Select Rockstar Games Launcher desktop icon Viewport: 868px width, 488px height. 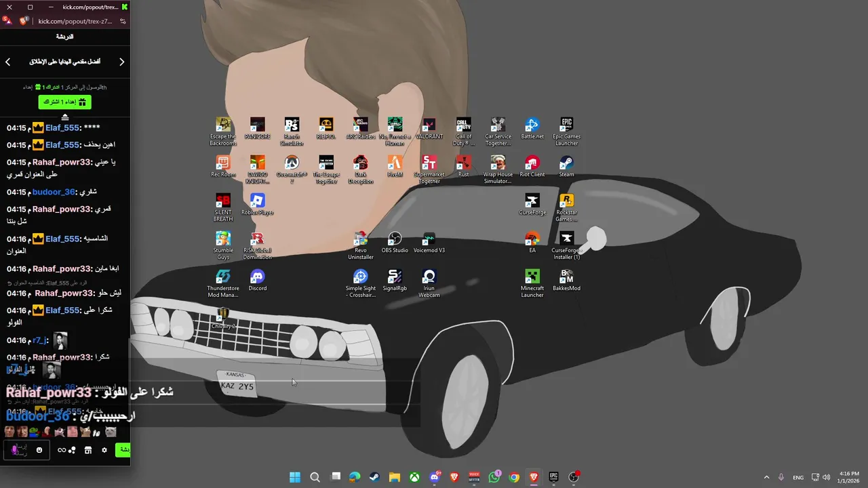(566, 207)
